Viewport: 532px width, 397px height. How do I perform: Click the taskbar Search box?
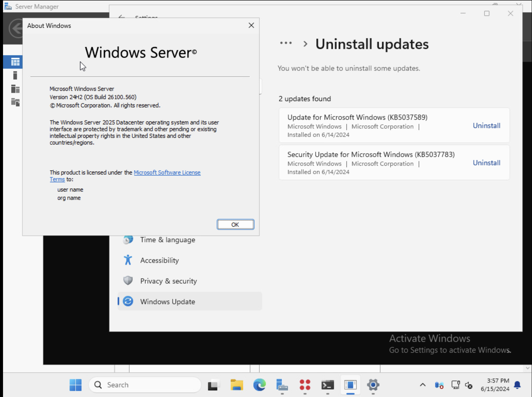pyautogui.click(x=145, y=385)
